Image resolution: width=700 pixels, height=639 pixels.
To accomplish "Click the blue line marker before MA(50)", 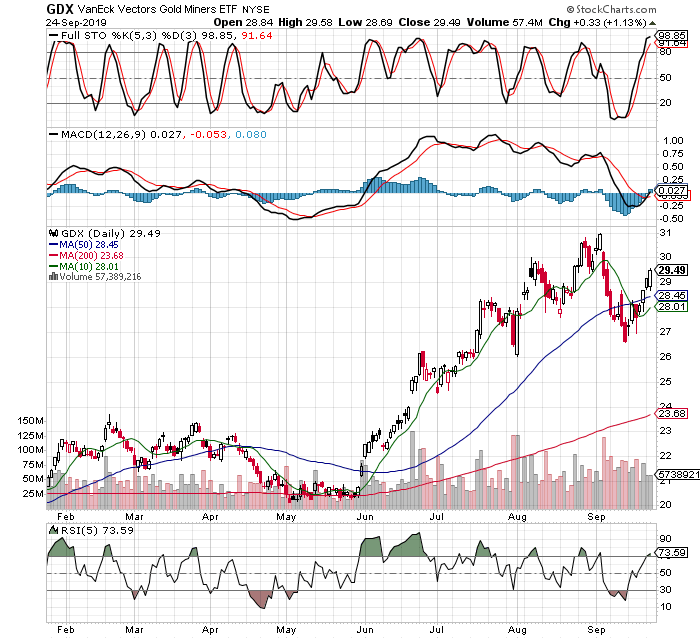I will [54, 245].
